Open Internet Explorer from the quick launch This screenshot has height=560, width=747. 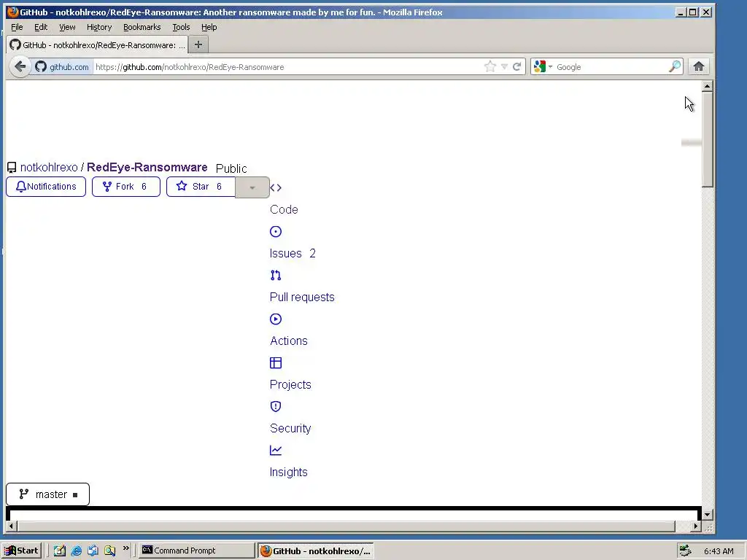76,551
